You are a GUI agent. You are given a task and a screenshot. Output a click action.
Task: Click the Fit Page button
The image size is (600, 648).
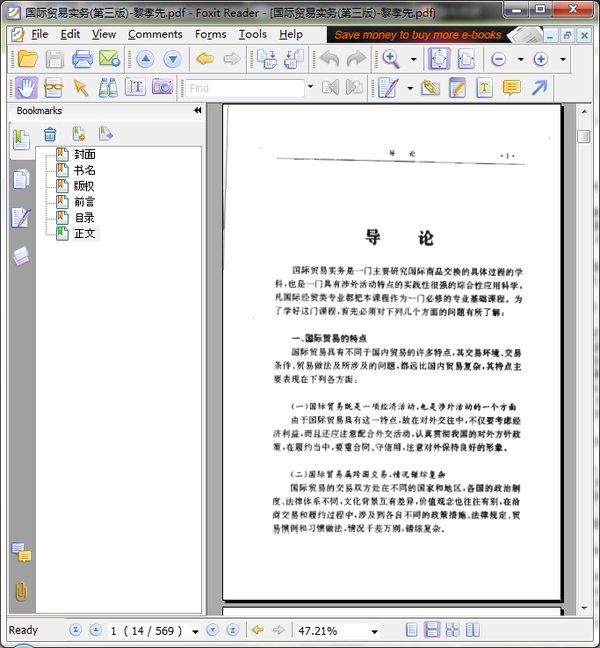(439, 59)
